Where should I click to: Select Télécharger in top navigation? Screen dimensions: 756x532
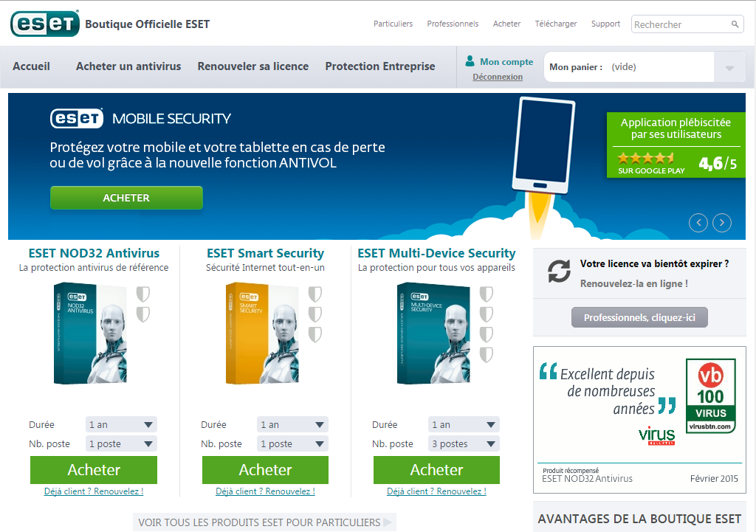(x=556, y=24)
